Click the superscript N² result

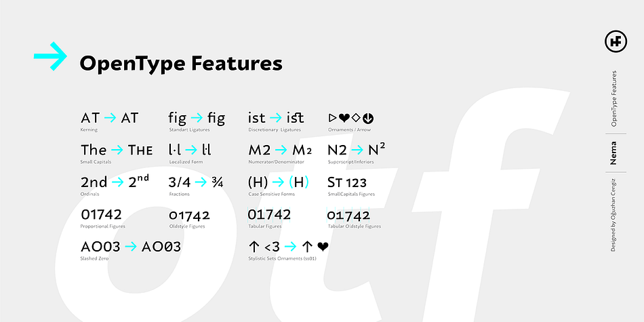point(377,150)
